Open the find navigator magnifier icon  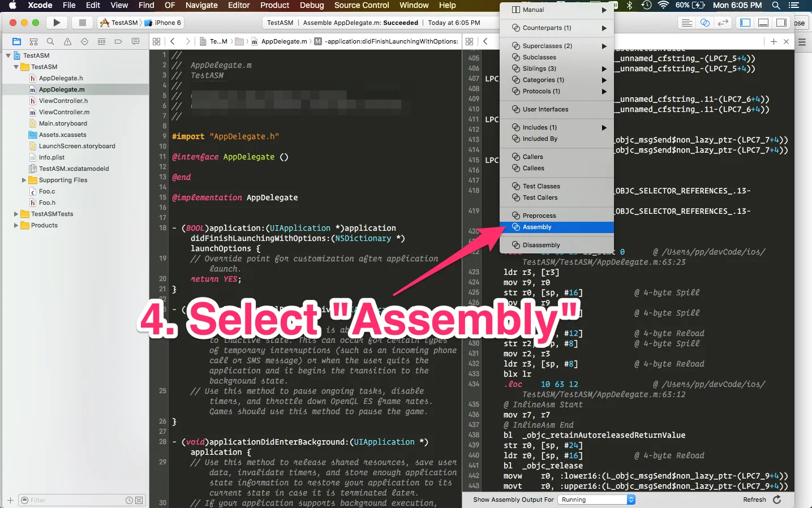(x=50, y=41)
